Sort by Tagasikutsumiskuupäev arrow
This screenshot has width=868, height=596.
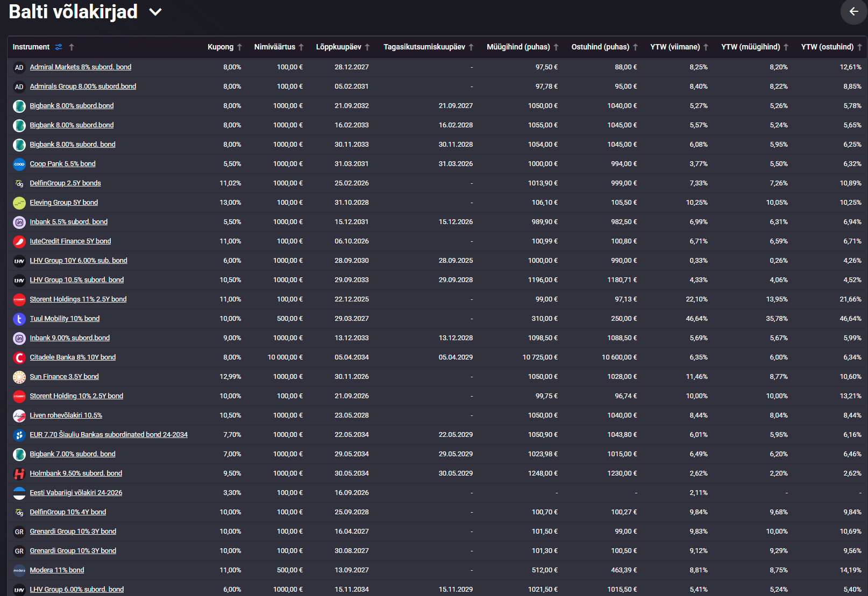point(471,47)
